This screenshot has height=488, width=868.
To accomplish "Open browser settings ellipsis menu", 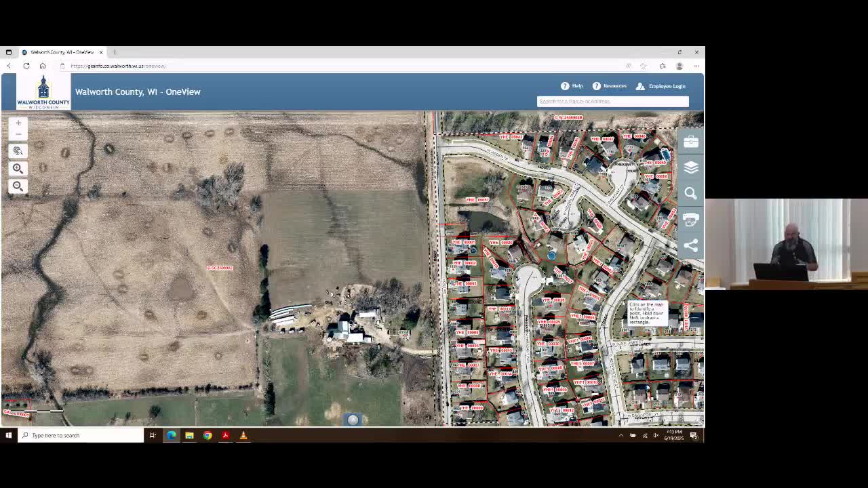I will [x=696, y=66].
